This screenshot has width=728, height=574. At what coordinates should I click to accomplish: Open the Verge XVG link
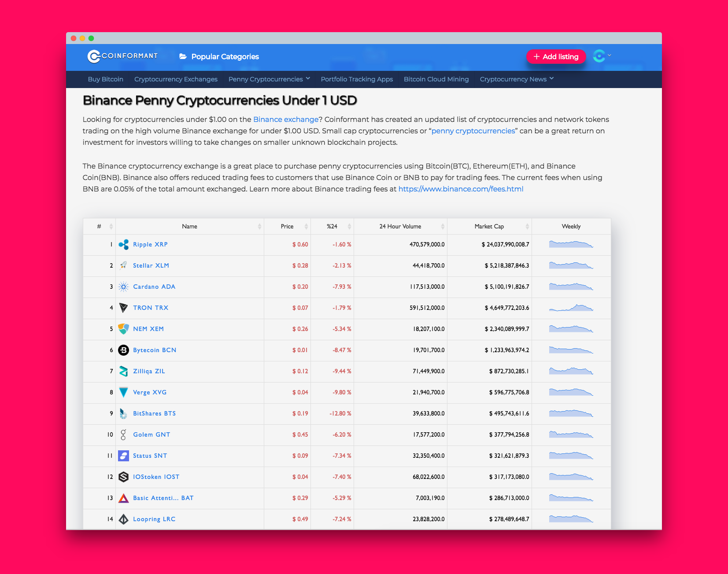pyautogui.click(x=150, y=392)
